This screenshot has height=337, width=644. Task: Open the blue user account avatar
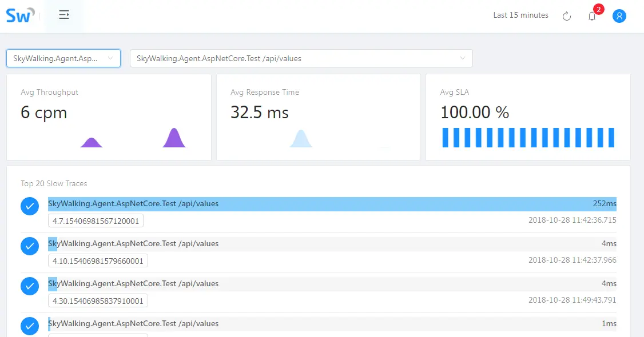coord(619,16)
